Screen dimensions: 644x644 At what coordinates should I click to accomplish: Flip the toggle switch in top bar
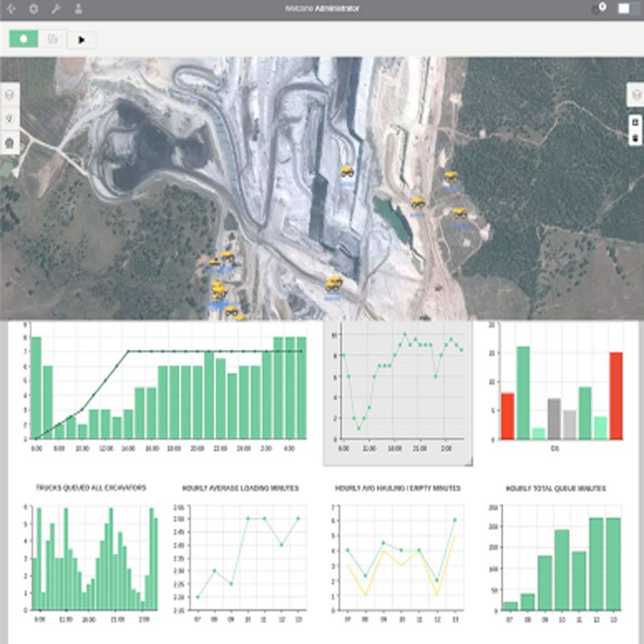pyautogui.click(x=629, y=9)
